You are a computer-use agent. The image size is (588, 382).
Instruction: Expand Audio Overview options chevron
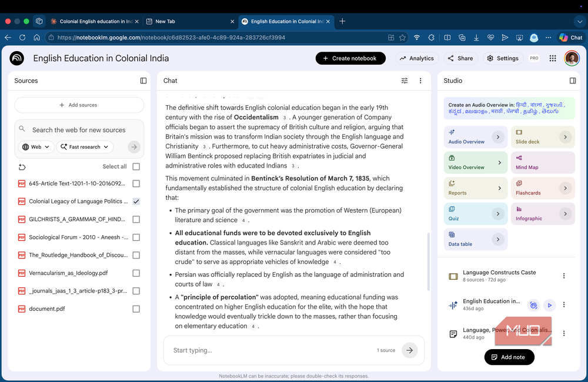coord(498,137)
